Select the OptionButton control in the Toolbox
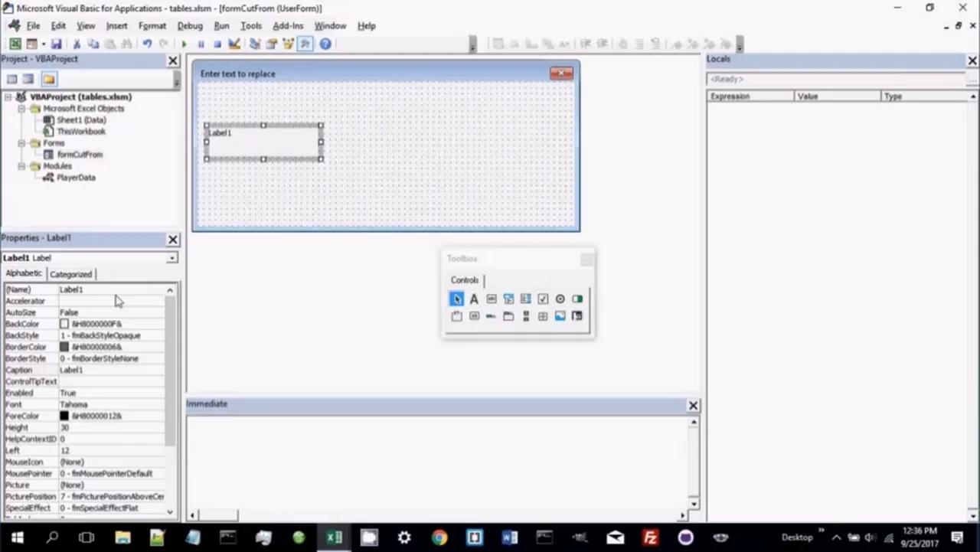Image resolution: width=980 pixels, height=552 pixels. pos(560,299)
